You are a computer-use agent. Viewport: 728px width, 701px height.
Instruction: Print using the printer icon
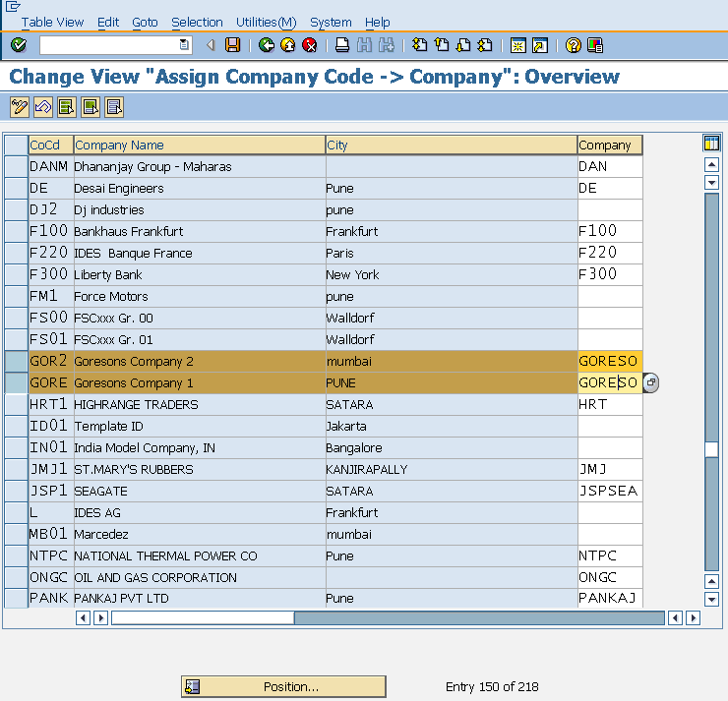[x=342, y=45]
